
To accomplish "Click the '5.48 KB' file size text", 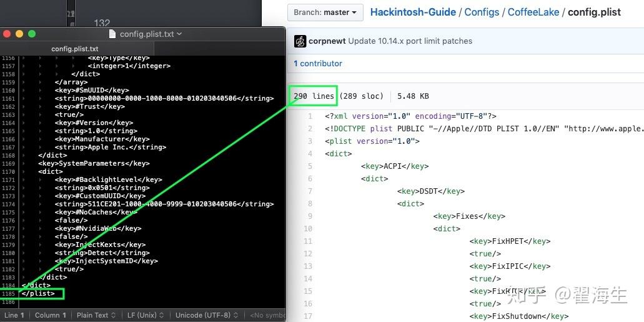I will click(x=413, y=96).
